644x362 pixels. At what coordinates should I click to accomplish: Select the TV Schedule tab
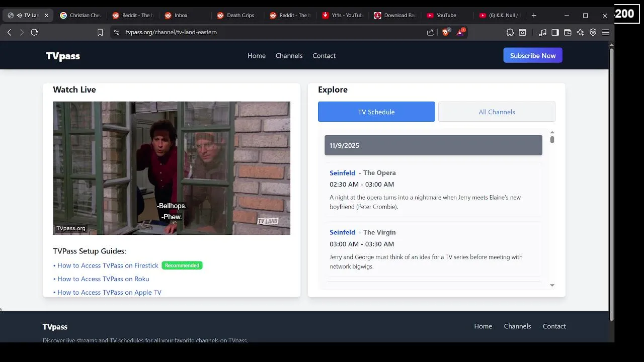pyautogui.click(x=376, y=112)
